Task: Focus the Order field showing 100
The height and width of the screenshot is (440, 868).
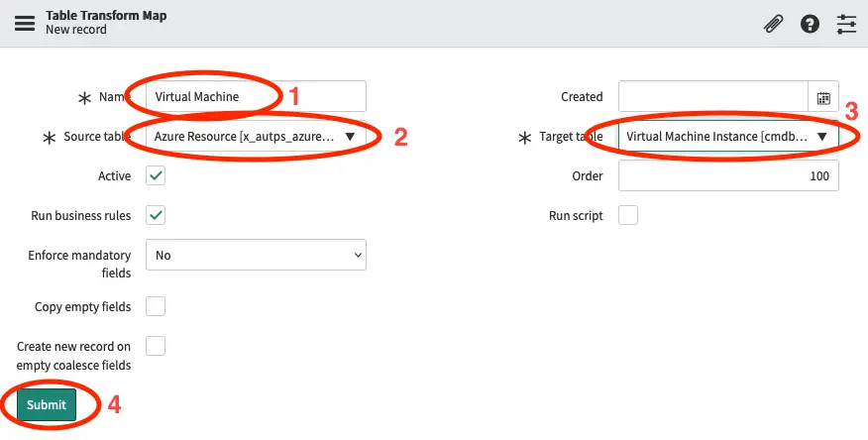Action: pos(728,175)
